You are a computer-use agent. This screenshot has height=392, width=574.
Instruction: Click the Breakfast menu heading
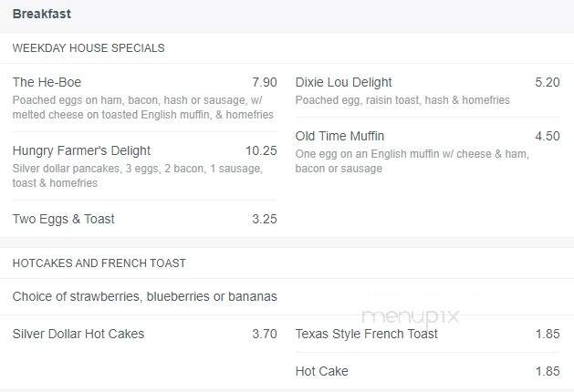(42, 14)
